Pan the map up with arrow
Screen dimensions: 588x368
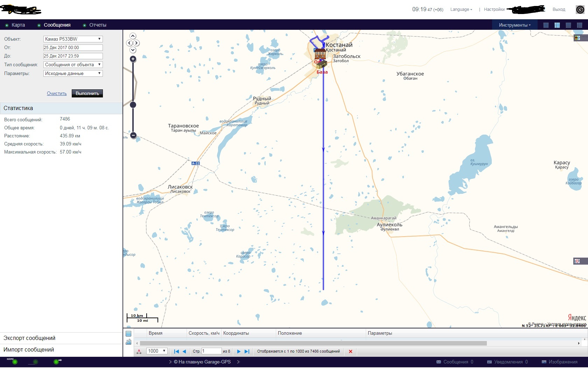133,36
